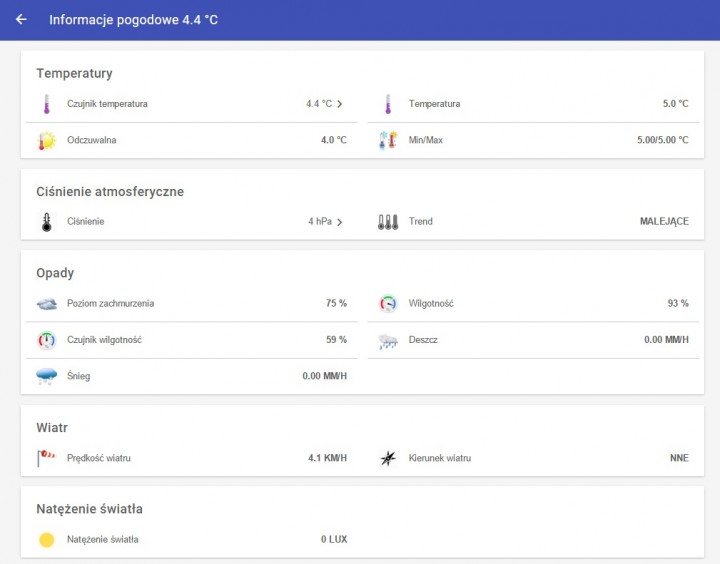The height and width of the screenshot is (564, 720).
Task: Expand Ciśnienie chevron next to 4 hPa
Action: pyautogui.click(x=339, y=222)
